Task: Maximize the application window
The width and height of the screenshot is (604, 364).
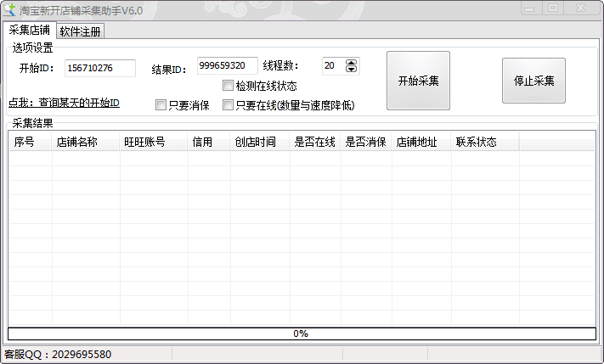Action: pos(553,8)
